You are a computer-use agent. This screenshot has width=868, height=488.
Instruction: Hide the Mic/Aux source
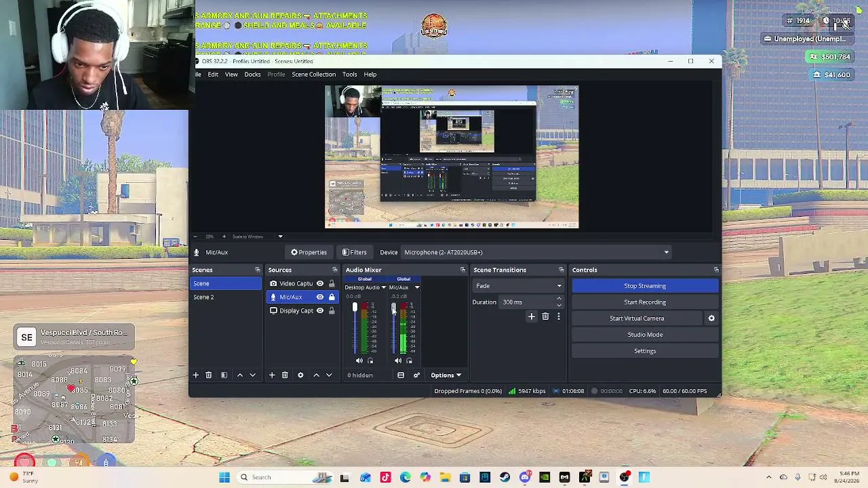[x=320, y=297]
